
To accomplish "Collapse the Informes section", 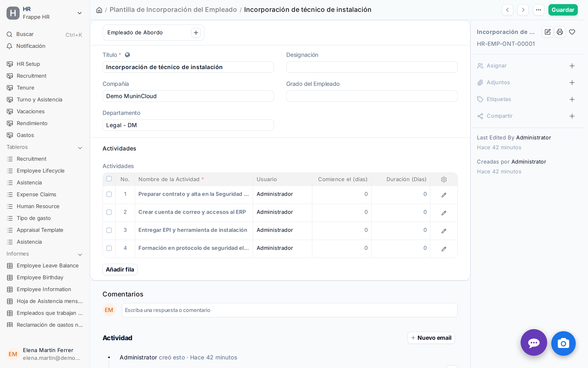I will (80, 255).
